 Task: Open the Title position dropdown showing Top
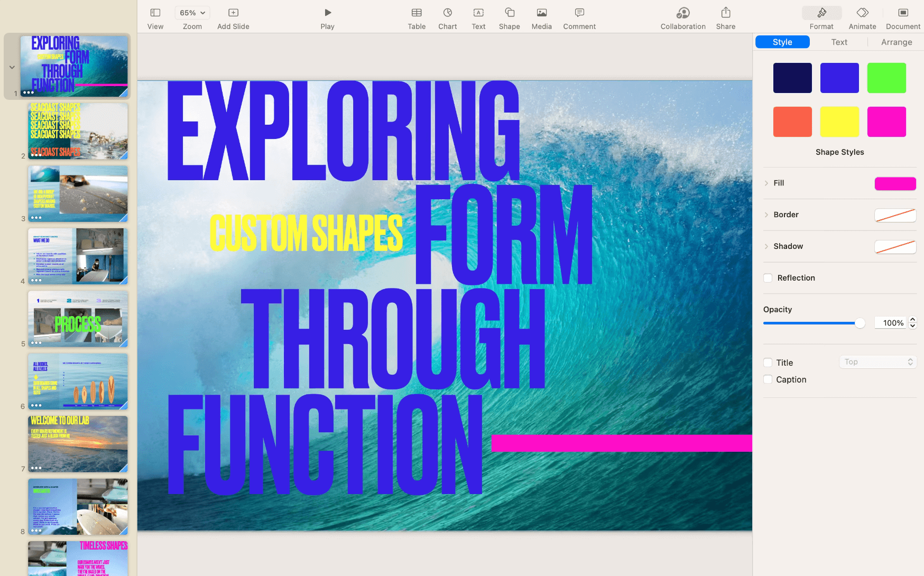pyautogui.click(x=877, y=361)
